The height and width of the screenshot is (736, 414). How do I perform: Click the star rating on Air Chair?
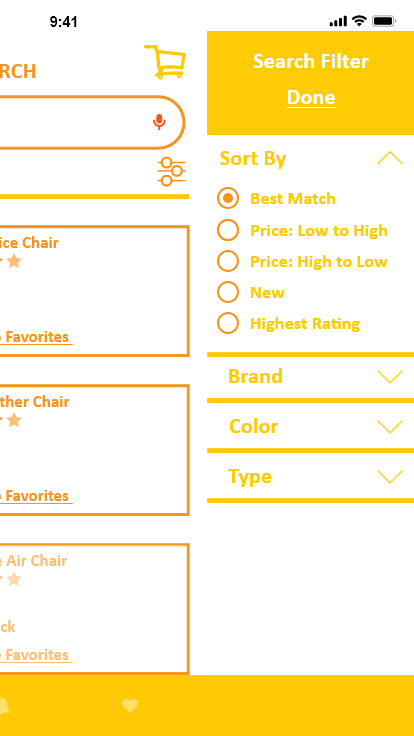(11, 579)
